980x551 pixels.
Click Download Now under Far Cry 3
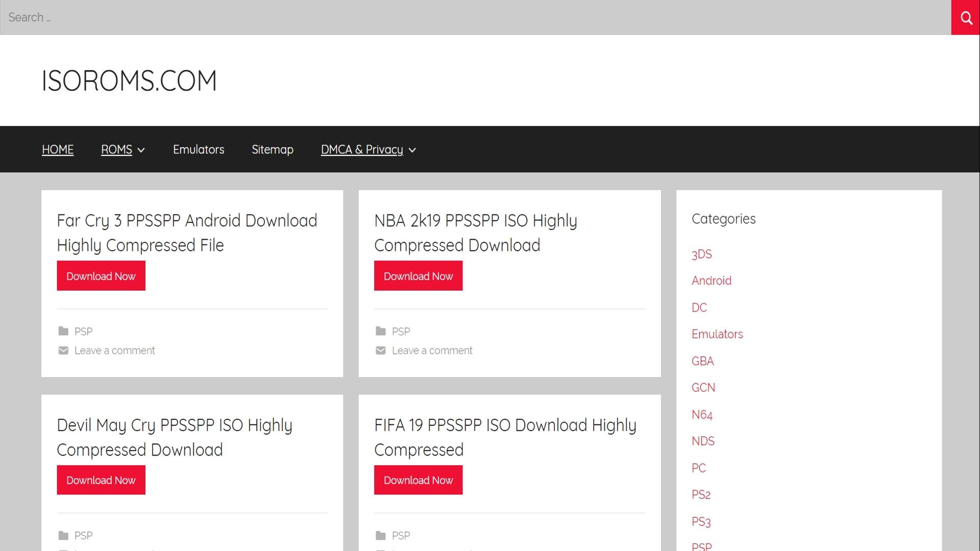101,276
